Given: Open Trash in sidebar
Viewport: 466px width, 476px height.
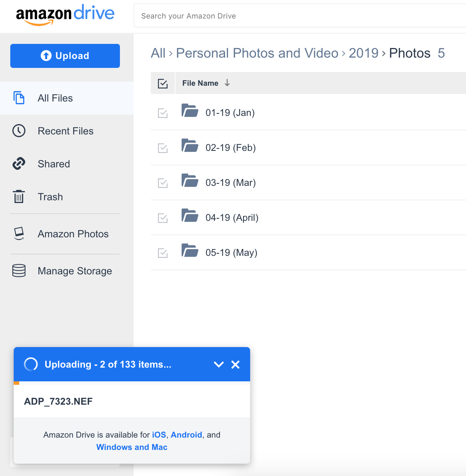Looking at the screenshot, I should tap(67, 197).
